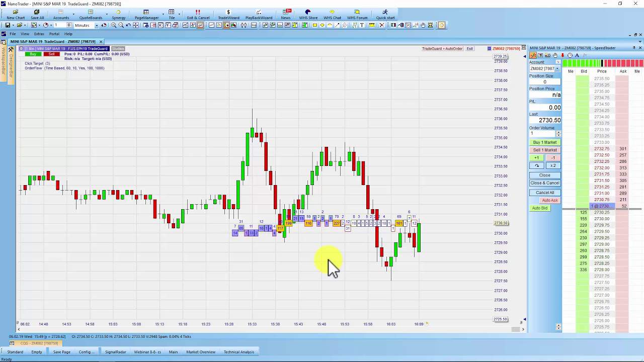The height and width of the screenshot is (362, 644).
Task: Click the Buy 1 Market button
Action: (545, 142)
